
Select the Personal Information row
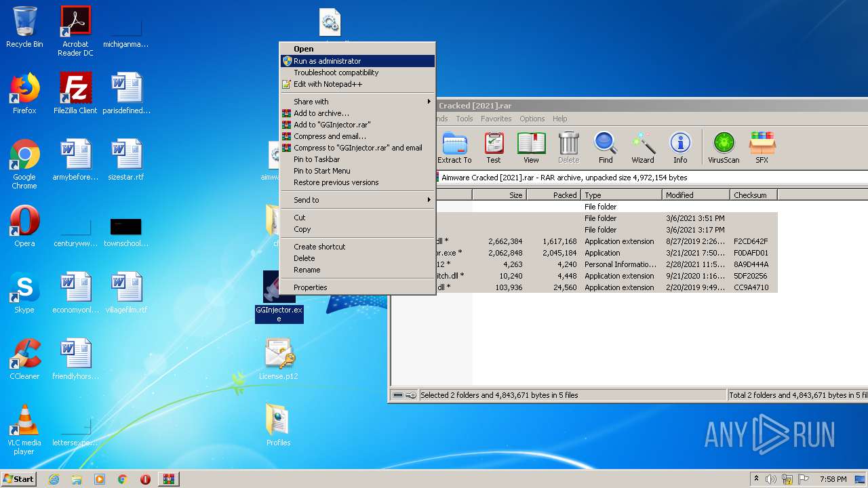click(606, 264)
